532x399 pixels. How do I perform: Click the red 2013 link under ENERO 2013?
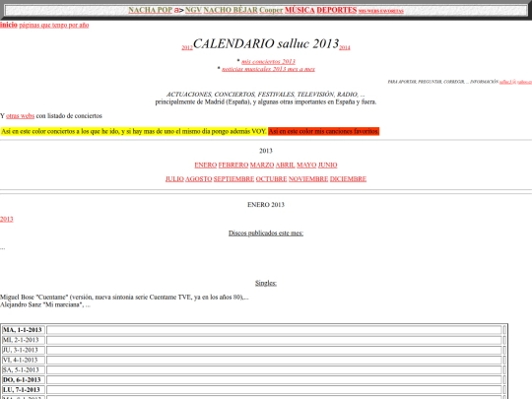pos(7,219)
